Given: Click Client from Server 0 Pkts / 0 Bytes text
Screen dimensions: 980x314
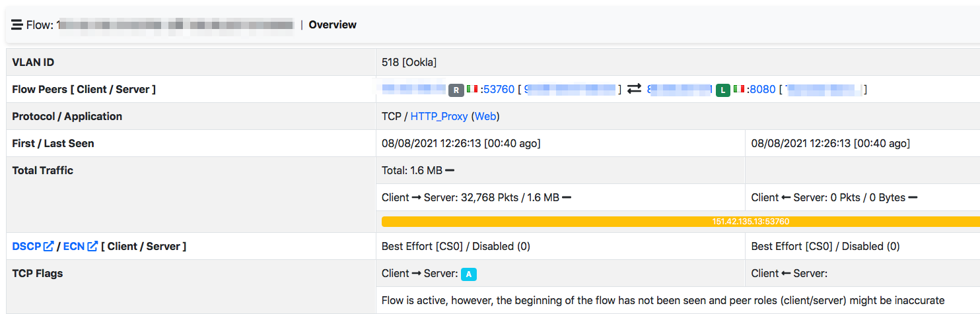Looking at the screenshot, I should point(829,197).
